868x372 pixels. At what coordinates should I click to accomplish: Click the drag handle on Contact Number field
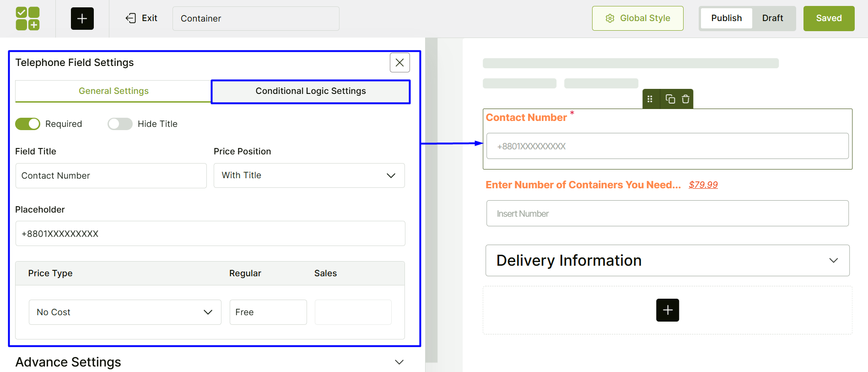coord(650,99)
